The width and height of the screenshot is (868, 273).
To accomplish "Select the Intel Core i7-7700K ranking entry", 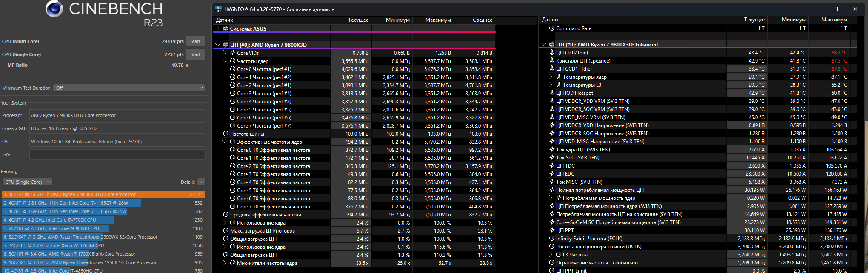I will (x=103, y=220).
